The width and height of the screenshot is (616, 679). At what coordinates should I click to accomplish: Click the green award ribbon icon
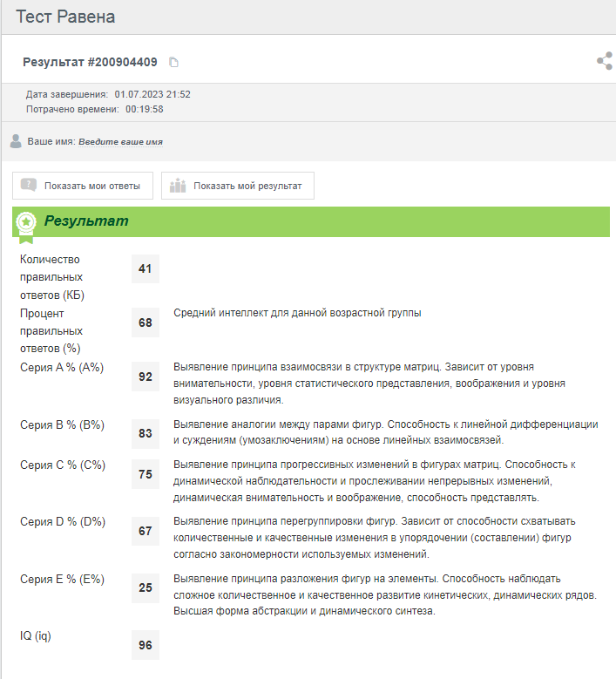[x=26, y=223]
